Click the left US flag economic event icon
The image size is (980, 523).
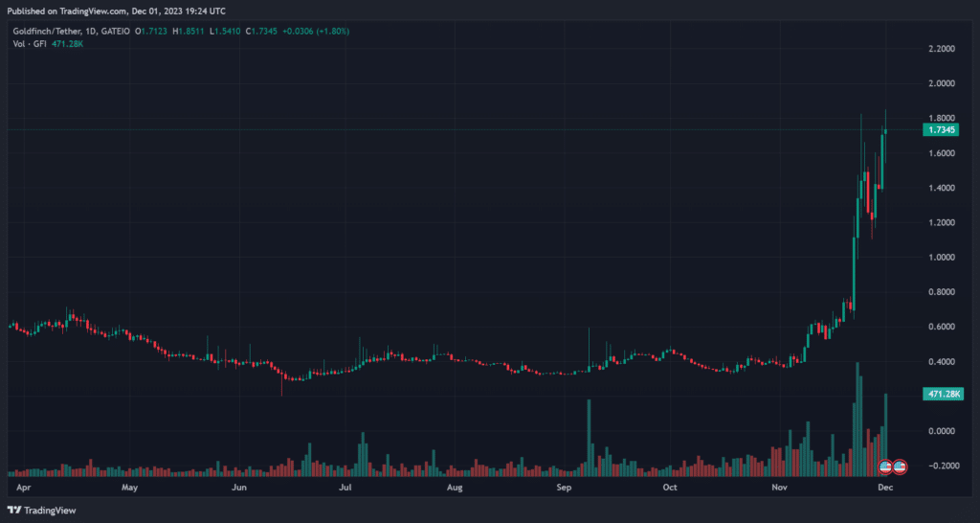(x=885, y=466)
